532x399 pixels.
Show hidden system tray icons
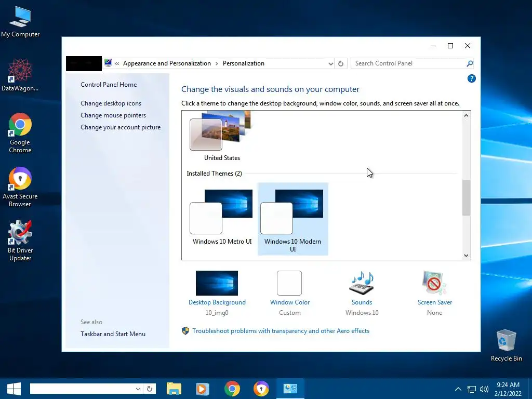pyautogui.click(x=458, y=389)
